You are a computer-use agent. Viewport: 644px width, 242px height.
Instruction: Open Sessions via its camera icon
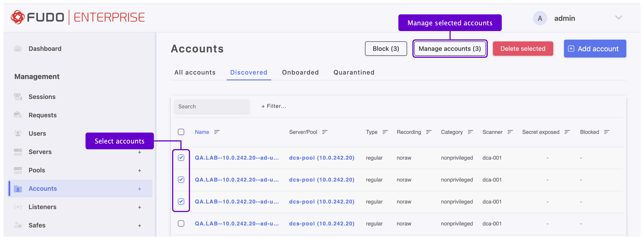pyautogui.click(x=18, y=97)
